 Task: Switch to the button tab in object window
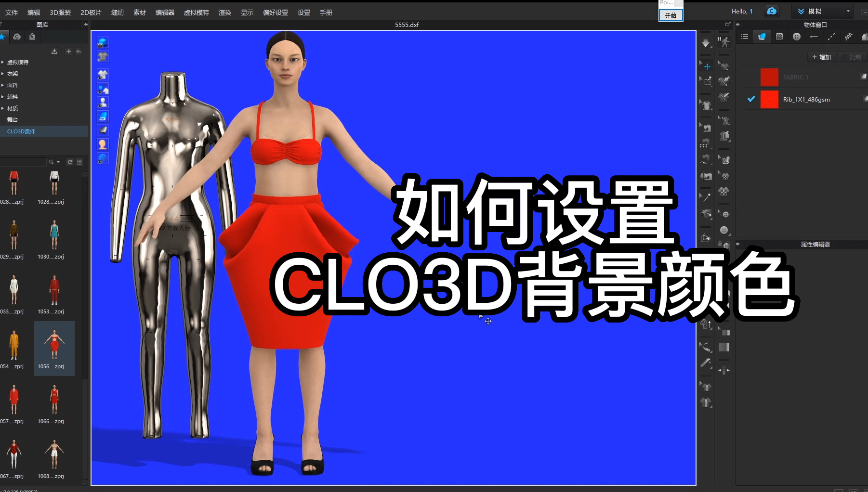click(797, 37)
